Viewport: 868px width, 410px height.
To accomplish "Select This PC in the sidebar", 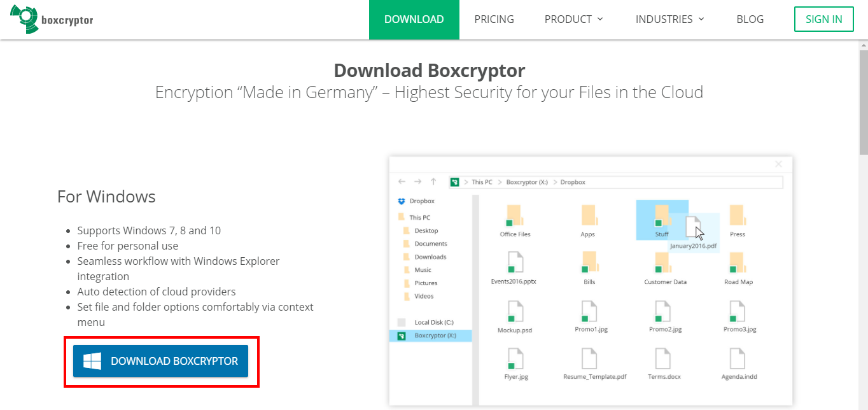I will pyautogui.click(x=414, y=217).
